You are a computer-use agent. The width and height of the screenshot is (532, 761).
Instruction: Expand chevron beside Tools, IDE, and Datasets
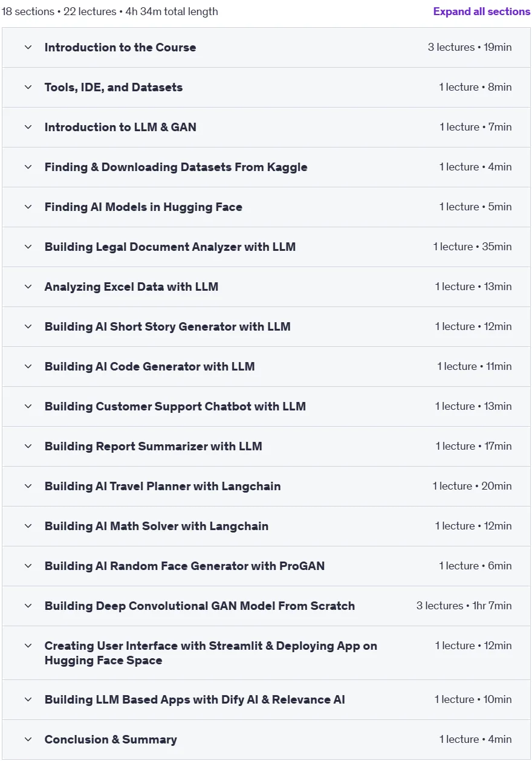pyautogui.click(x=28, y=87)
